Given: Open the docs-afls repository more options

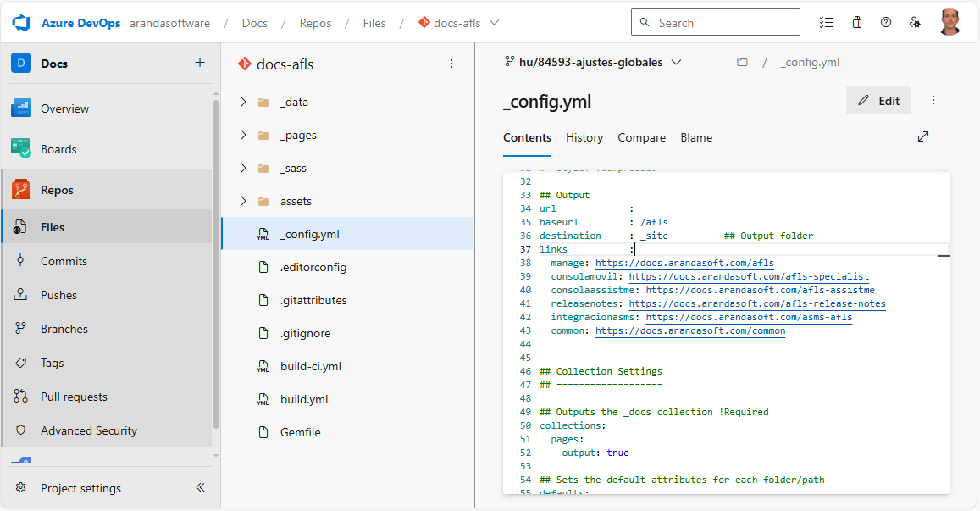Looking at the screenshot, I should 451,64.
